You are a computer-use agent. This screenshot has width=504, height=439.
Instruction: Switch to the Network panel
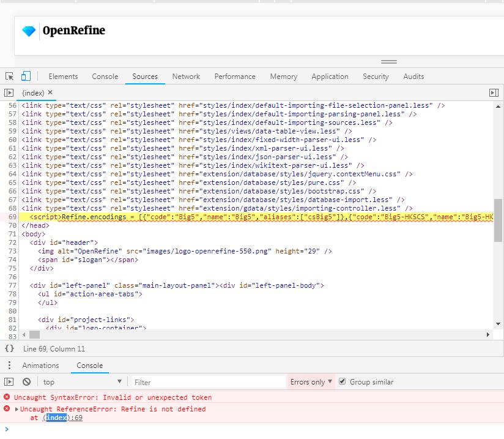(186, 76)
